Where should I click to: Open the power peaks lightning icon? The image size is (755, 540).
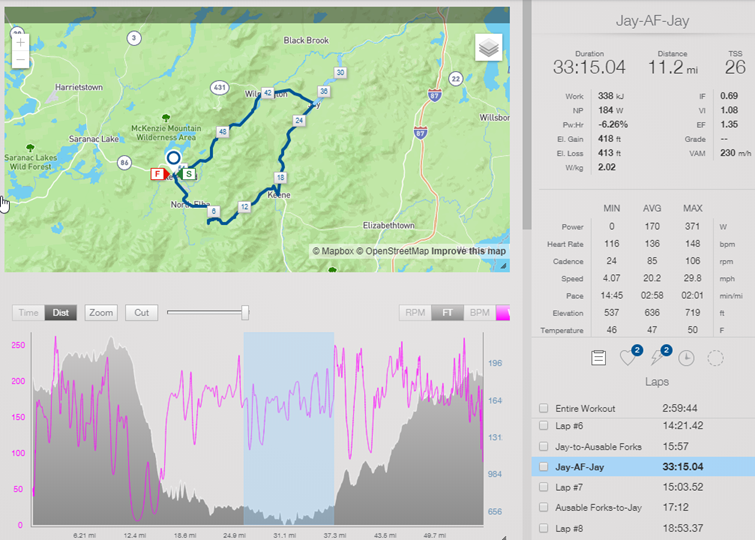tap(657, 358)
